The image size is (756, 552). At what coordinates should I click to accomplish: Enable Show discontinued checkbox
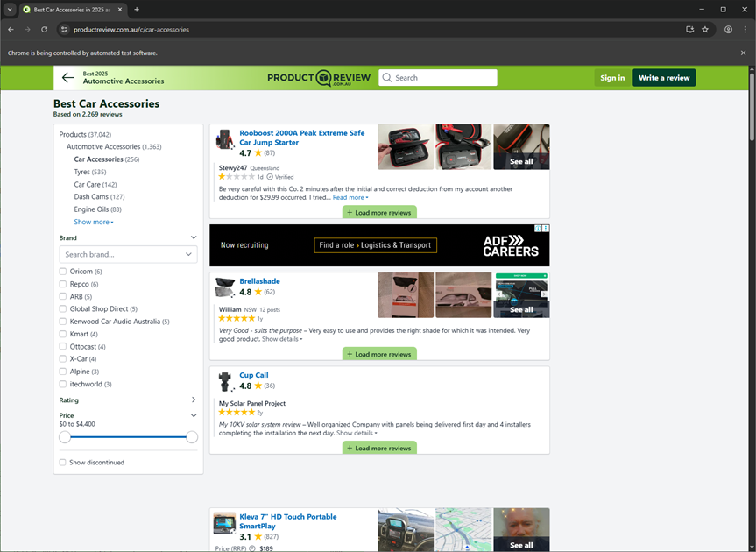coord(63,462)
